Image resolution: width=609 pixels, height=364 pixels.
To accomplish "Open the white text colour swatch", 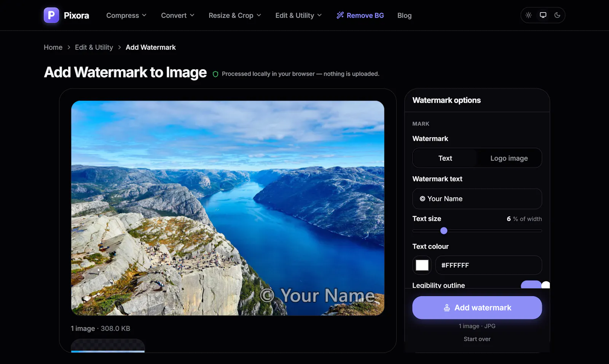I will pos(422,265).
